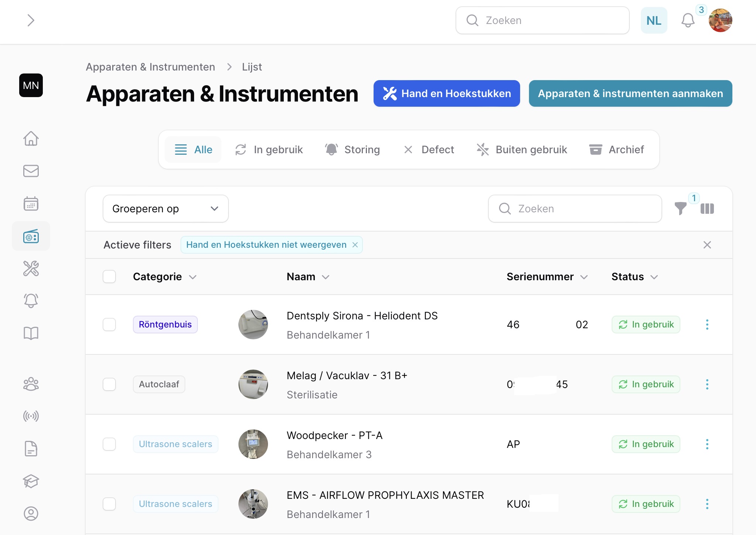Select the Defect tab
The height and width of the screenshot is (535, 756).
(429, 150)
